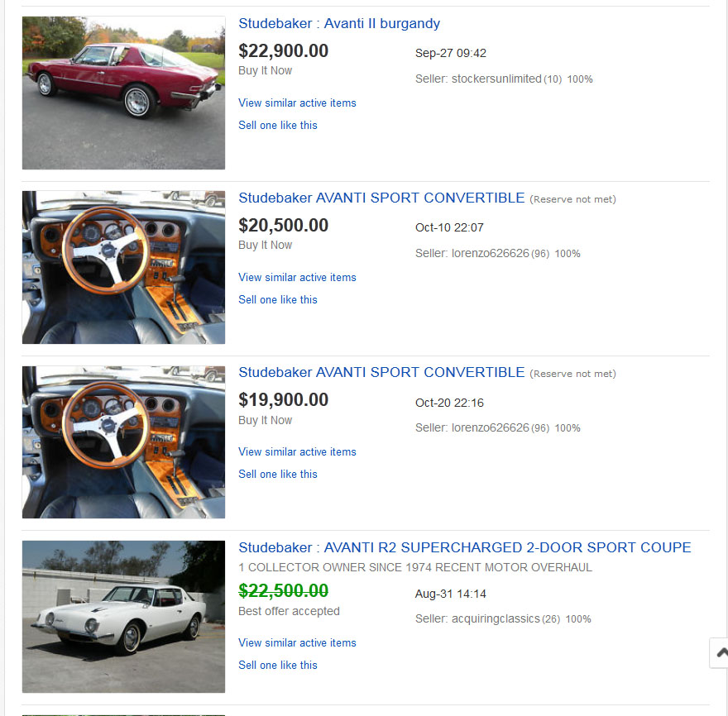
Task: Open the $20,500 Avanti Sport Convertible title
Action: [x=381, y=198]
